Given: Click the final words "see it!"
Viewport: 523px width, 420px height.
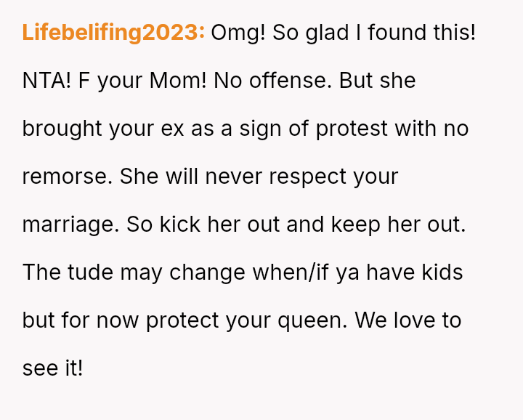Looking at the screenshot, I should tap(53, 368).
